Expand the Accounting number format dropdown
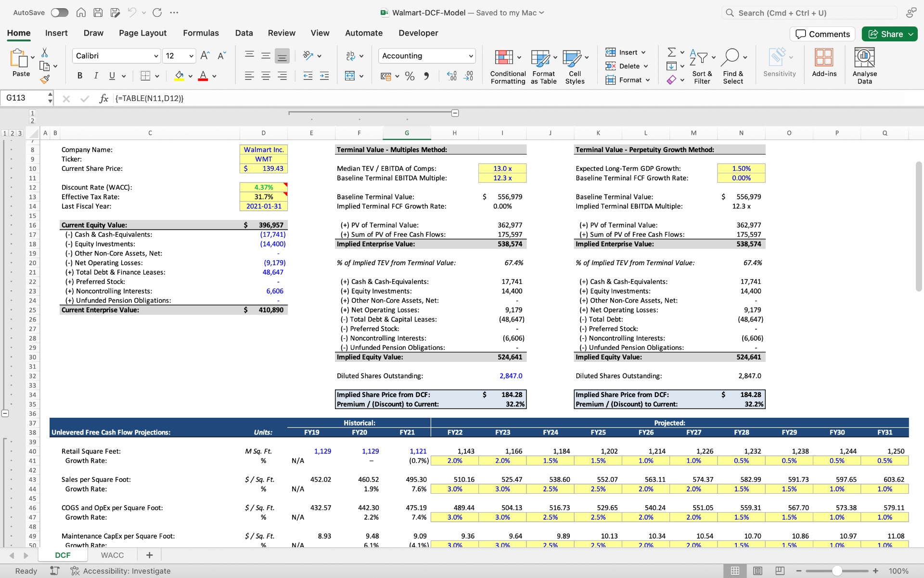 click(x=470, y=56)
